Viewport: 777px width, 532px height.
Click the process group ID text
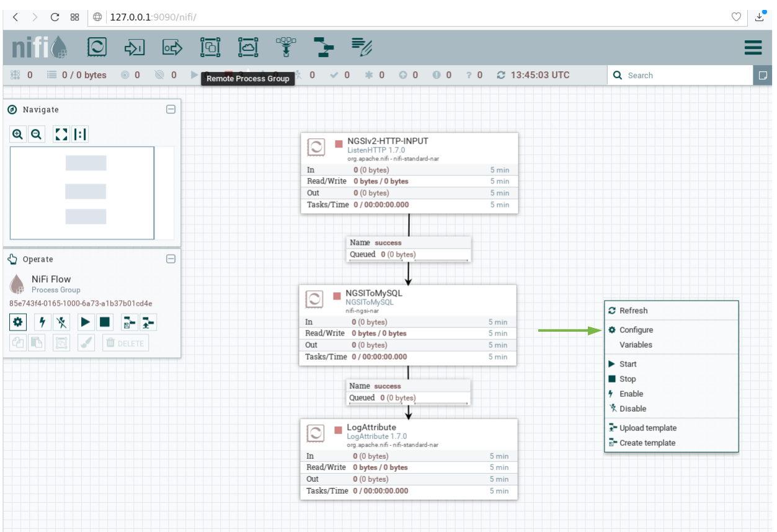pos(81,303)
